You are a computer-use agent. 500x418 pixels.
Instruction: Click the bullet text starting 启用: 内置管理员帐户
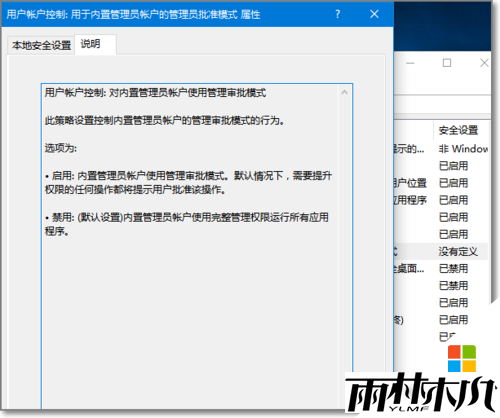pyautogui.click(x=188, y=183)
